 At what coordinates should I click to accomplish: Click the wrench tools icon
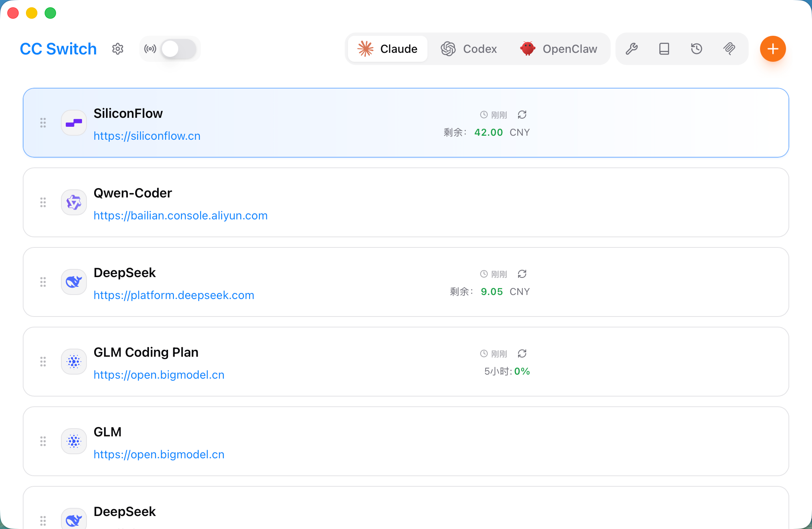(x=632, y=49)
